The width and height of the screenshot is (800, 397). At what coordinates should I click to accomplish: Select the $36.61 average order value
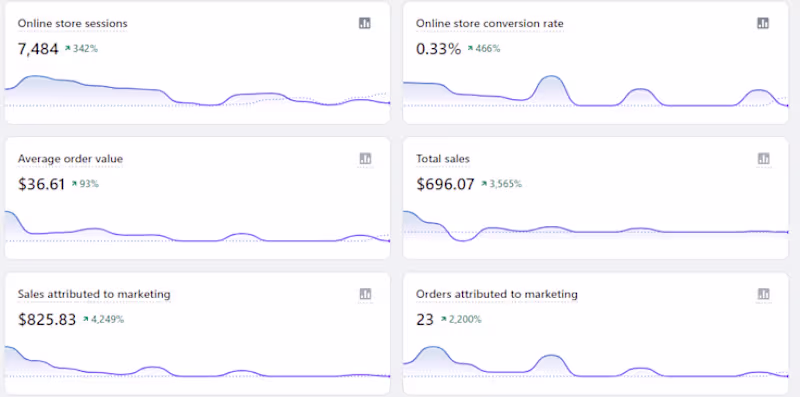tap(42, 184)
